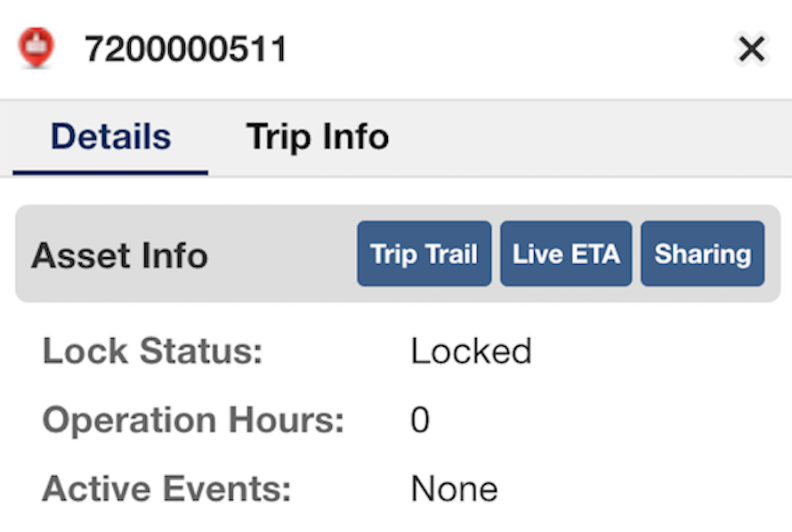Select the Details tab
The height and width of the screenshot is (532, 792).
point(110,137)
